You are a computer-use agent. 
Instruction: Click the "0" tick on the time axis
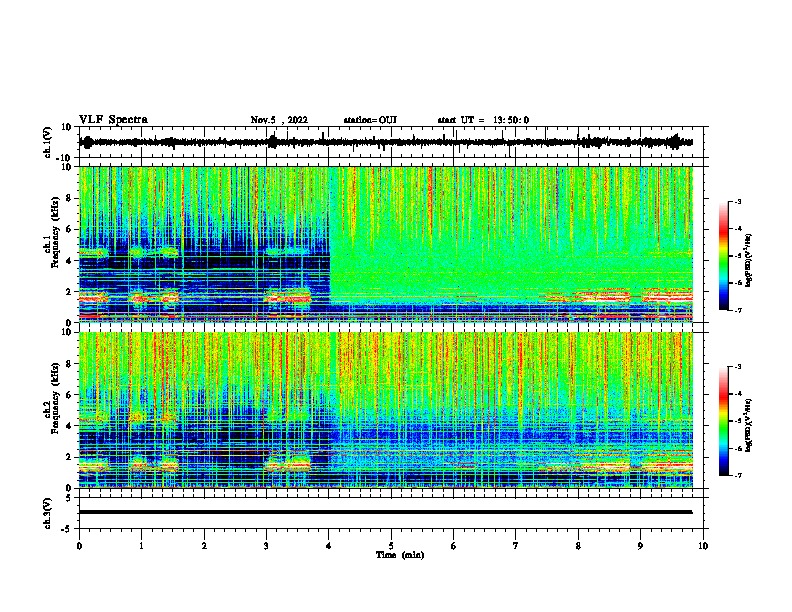79,546
